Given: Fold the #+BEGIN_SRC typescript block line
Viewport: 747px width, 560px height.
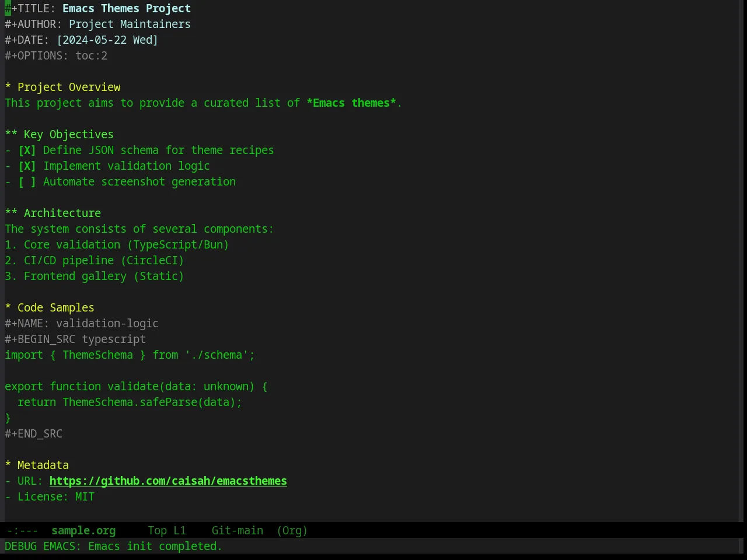Looking at the screenshot, I should click(x=75, y=339).
